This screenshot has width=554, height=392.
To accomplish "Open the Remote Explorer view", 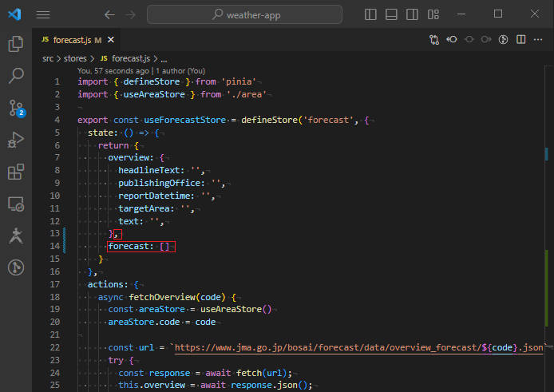I will click(x=15, y=204).
